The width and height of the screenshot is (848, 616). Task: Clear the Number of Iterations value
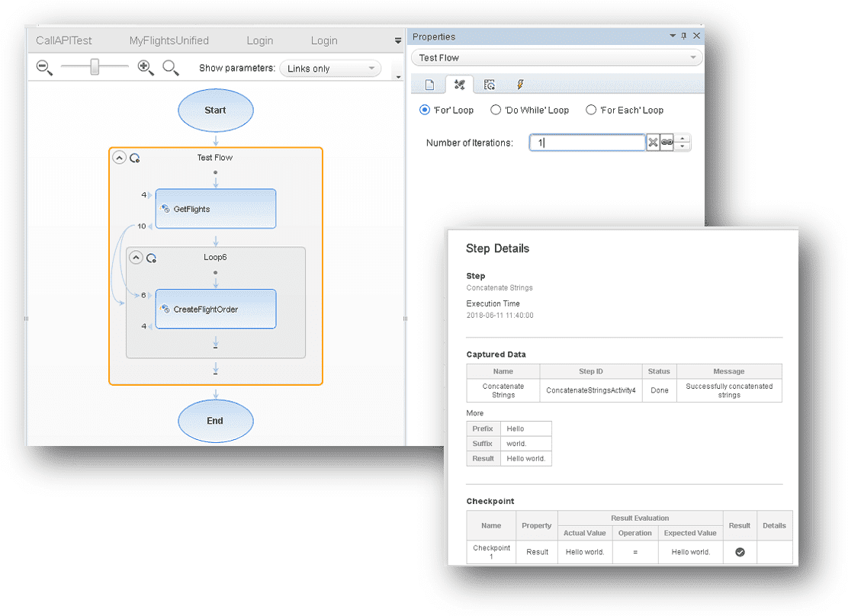click(654, 143)
